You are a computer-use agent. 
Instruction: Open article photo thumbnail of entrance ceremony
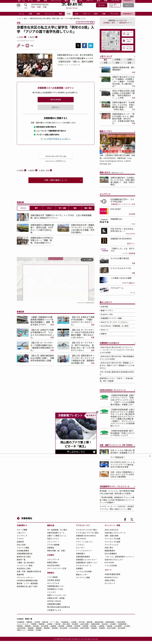click(x=34, y=66)
